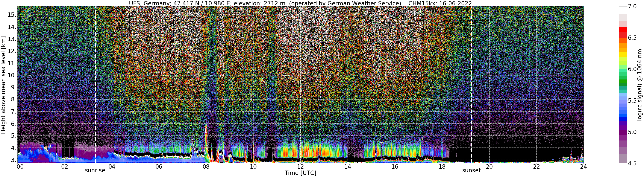
Task: Click height tick label '12.'
Action: click(12, 51)
